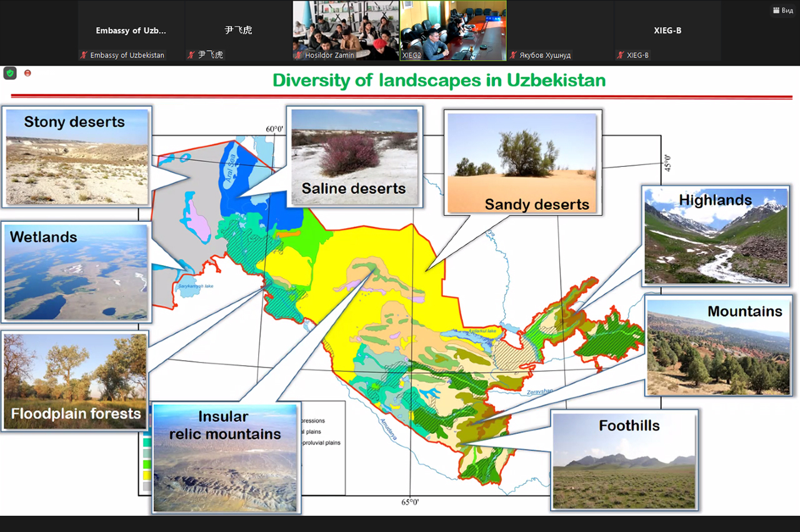The height and width of the screenshot is (532, 800).
Task: Select the 尹飞虎 participant tile
Action: pos(239,31)
